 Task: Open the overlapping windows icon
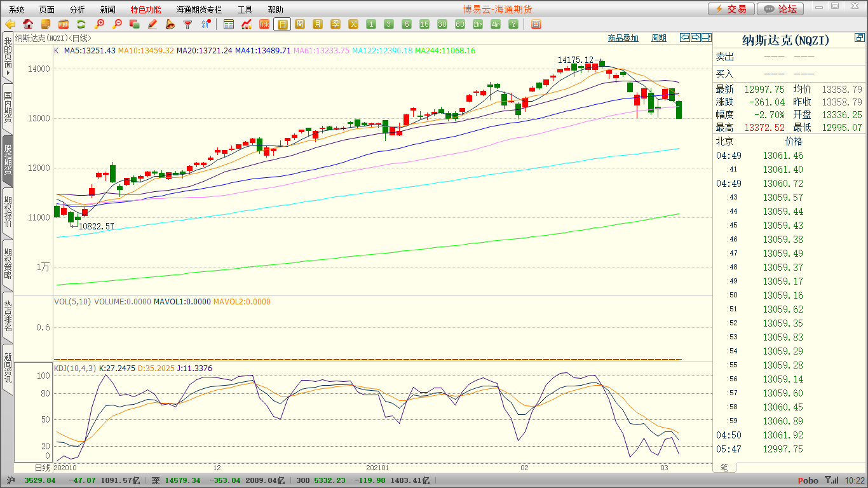coord(135,24)
